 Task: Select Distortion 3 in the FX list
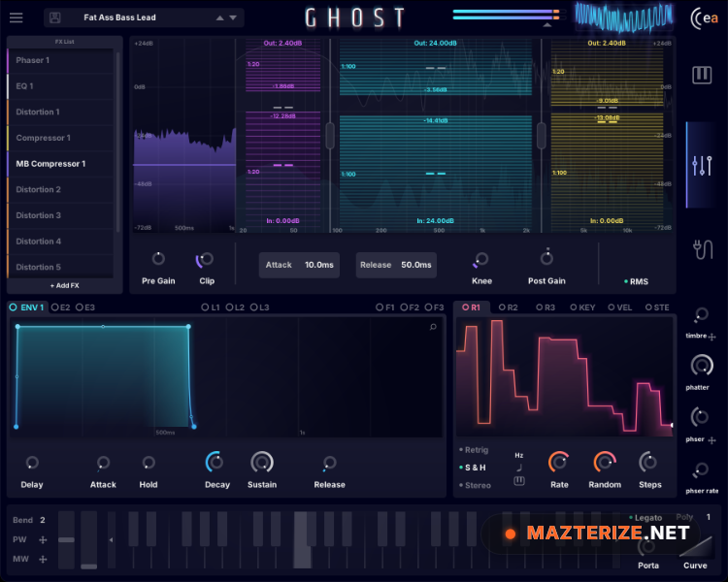[60, 215]
